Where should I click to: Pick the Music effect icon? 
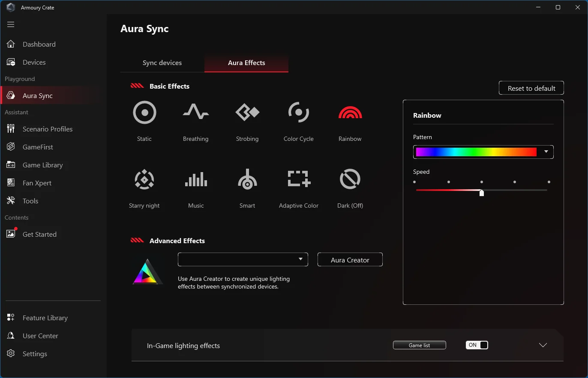(x=196, y=179)
